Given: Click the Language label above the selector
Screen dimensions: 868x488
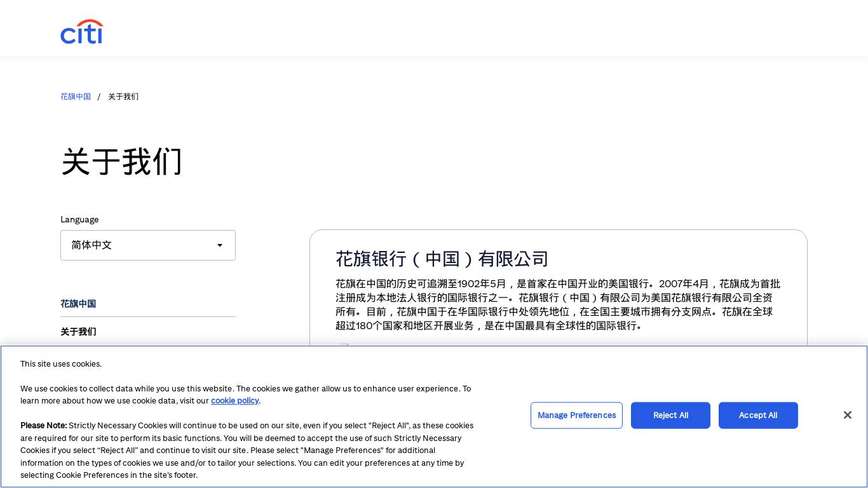Looking at the screenshot, I should coord(79,219).
